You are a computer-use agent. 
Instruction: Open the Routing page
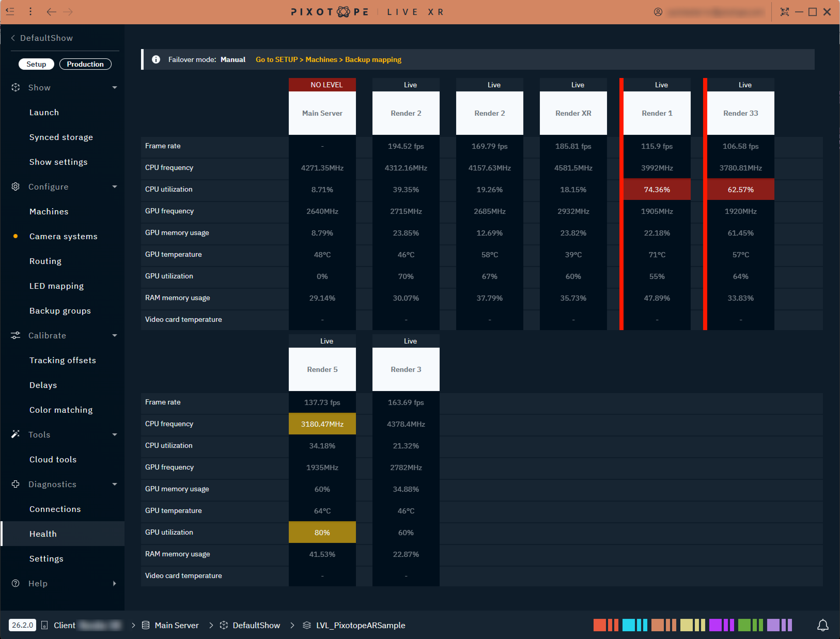tap(46, 261)
